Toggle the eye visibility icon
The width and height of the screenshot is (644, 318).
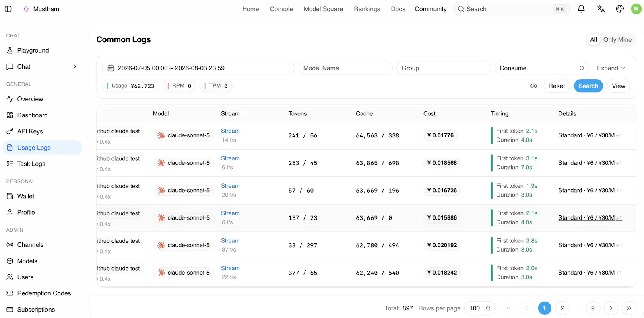coord(534,86)
